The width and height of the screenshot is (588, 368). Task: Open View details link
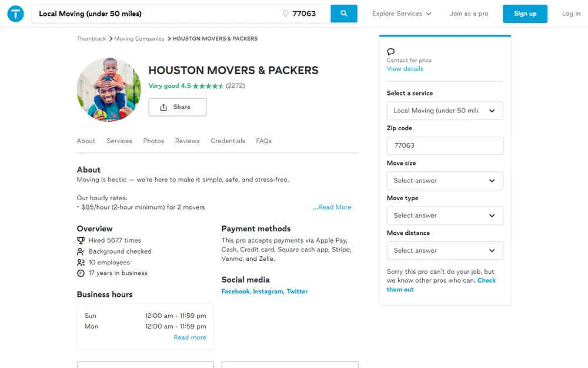pos(405,69)
